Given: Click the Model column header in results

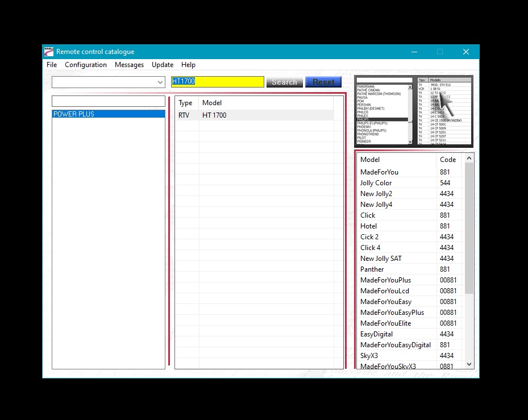Looking at the screenshot, I should tap(266, 103).
